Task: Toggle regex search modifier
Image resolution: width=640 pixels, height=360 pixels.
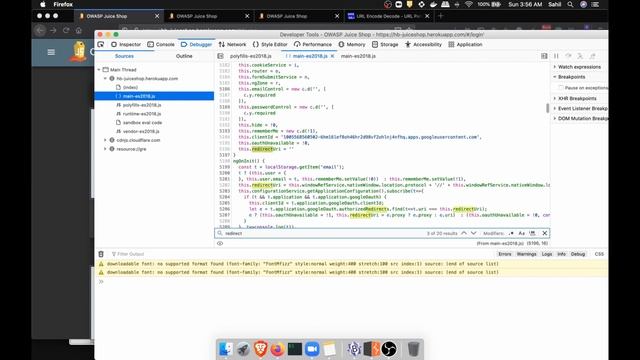Action: (511, 233)
